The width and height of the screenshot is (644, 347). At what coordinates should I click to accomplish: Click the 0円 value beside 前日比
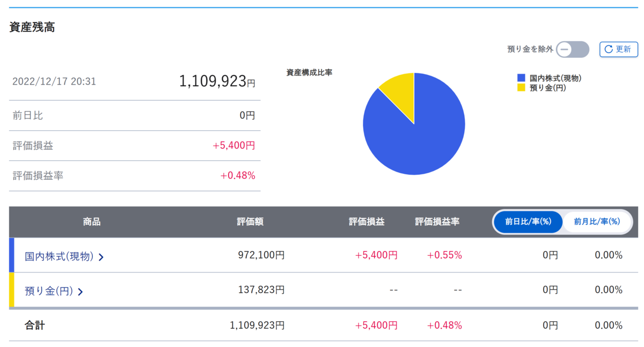pyautogui.click(x=247, y=115)
